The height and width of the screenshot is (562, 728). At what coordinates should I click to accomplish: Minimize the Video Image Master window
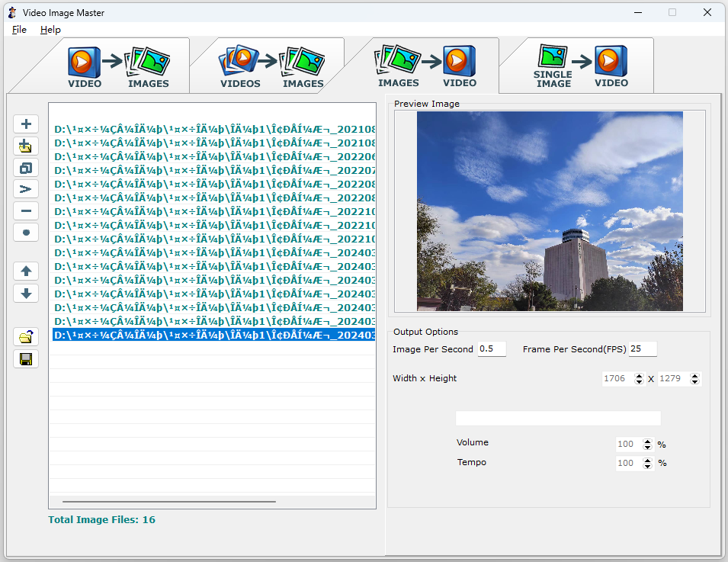638,12
